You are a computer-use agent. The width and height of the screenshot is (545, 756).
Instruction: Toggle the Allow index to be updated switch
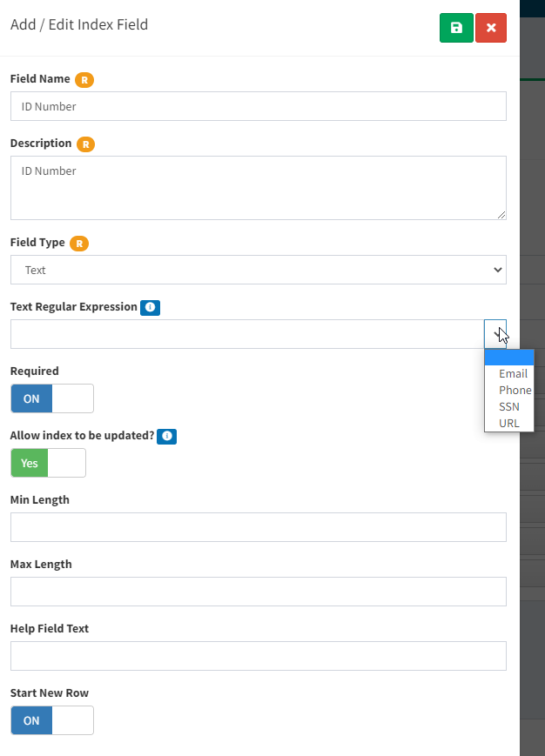48,463
